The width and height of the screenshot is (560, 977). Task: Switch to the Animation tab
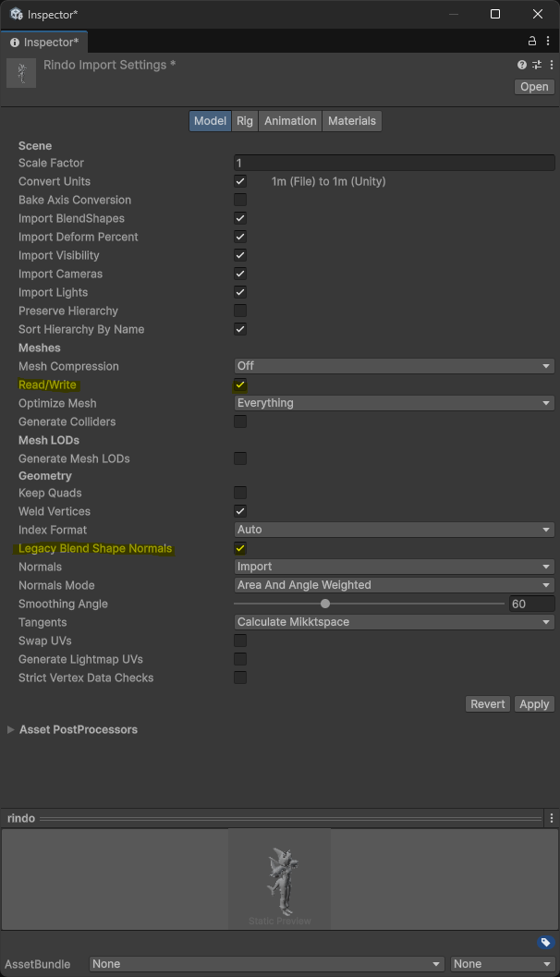click(290, 121)
